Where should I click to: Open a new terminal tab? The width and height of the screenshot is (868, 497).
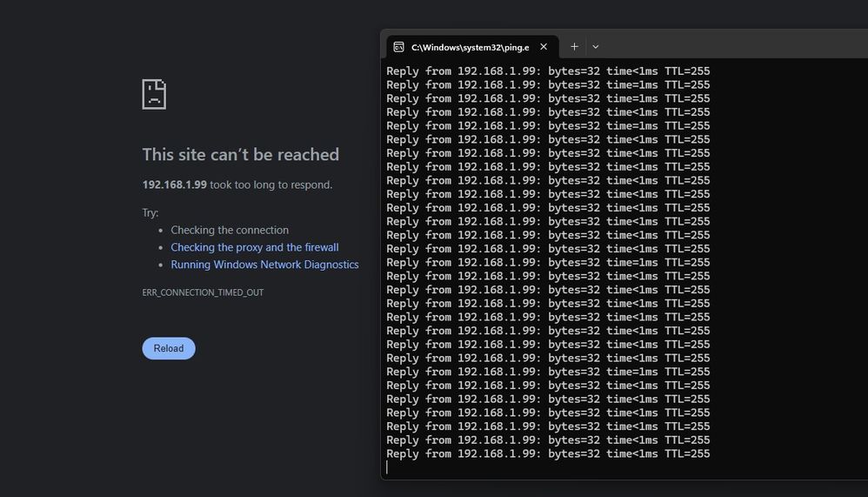(574, 46)
